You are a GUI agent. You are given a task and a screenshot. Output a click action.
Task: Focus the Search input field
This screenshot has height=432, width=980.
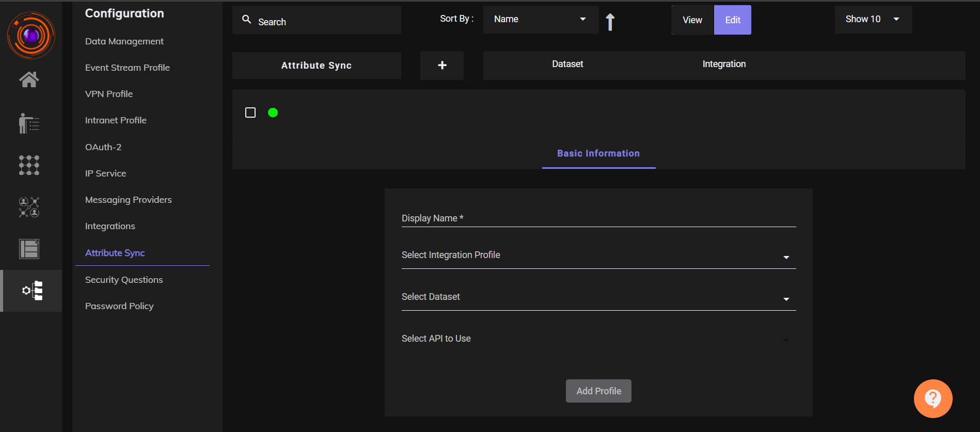tap(317, 20)
